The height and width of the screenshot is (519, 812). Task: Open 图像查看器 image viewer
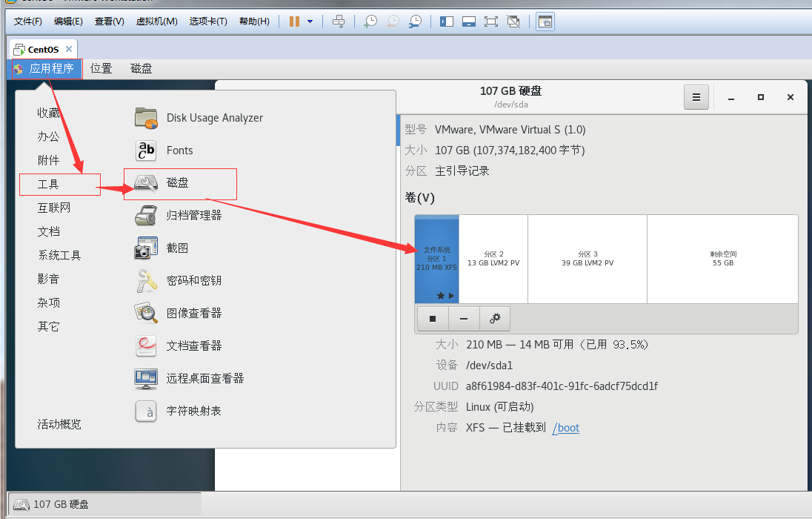(178, 313)
